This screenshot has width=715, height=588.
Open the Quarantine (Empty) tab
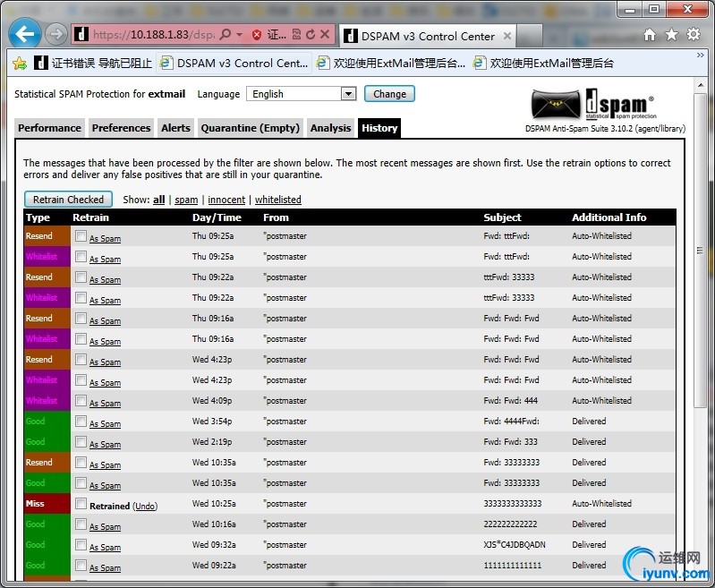point(251,128)
